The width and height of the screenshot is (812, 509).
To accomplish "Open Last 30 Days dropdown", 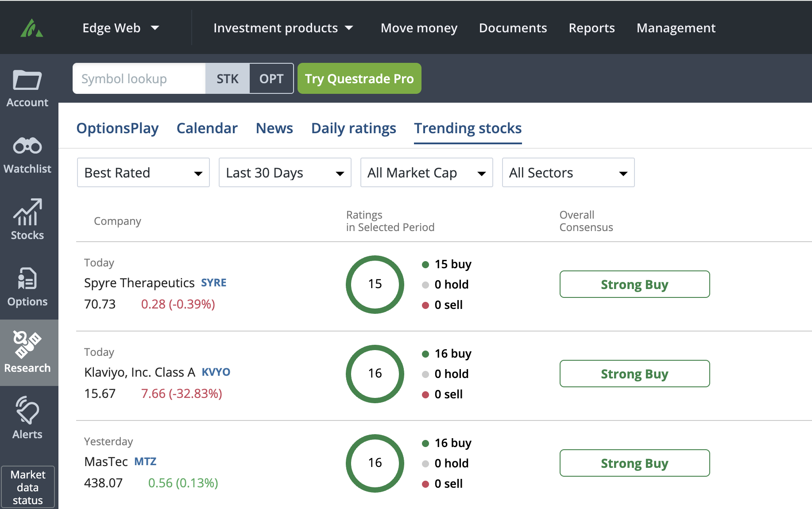I will [x=285, y=172].
